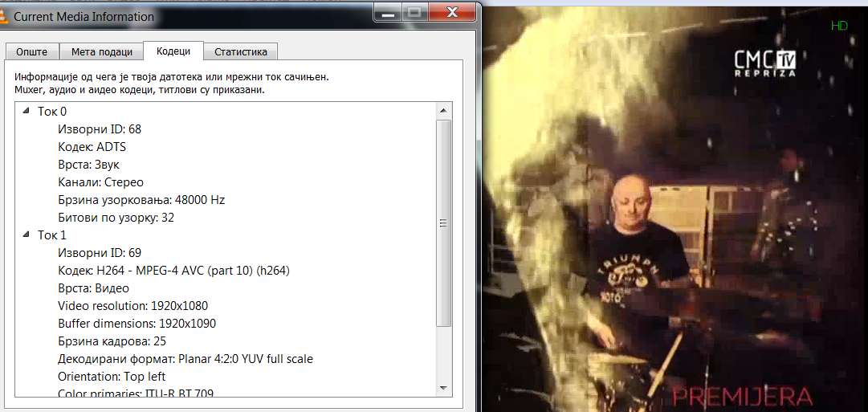Select the Изворни ID: 68 row

click(100, 129)
